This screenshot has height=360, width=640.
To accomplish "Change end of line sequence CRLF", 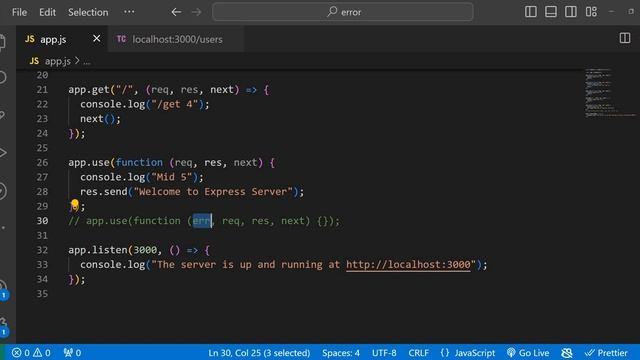I will [x=418, y=353].
